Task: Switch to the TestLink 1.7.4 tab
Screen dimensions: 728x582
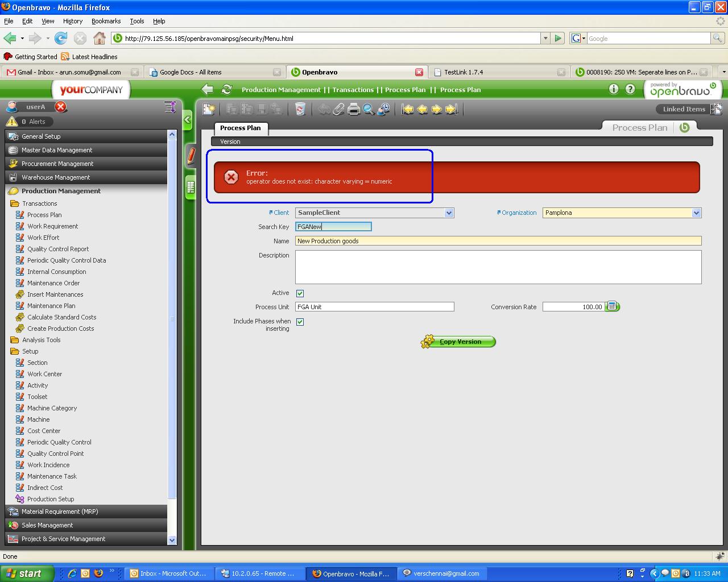Action: (464, 72)
